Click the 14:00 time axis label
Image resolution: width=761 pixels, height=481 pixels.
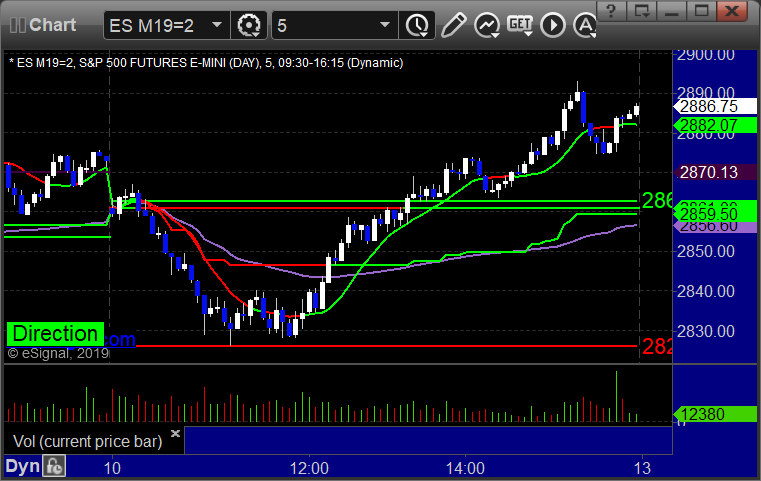tap(465, 468)
